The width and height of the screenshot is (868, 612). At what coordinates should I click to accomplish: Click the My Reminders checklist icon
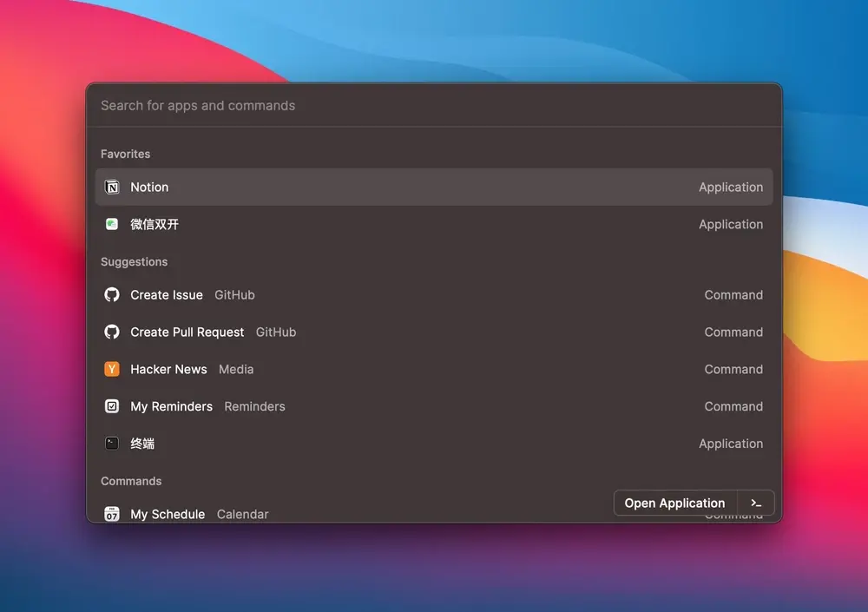[x=111, y=406]
